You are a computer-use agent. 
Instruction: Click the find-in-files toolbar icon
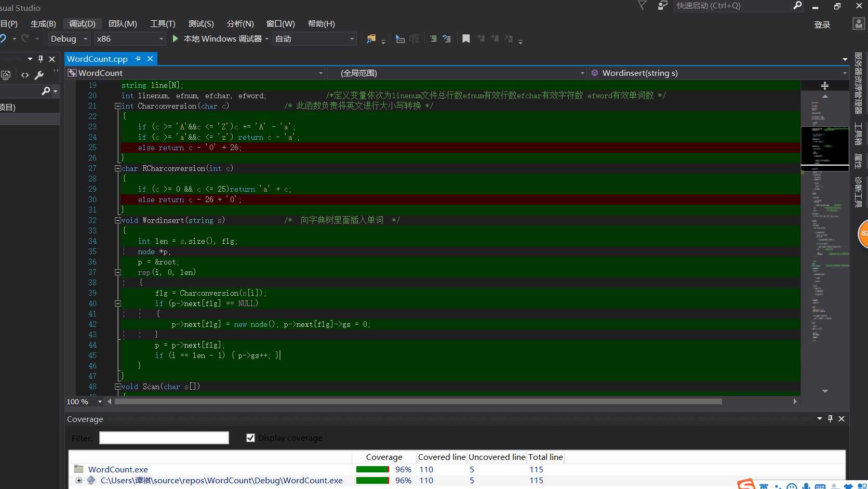coord(371,39)
